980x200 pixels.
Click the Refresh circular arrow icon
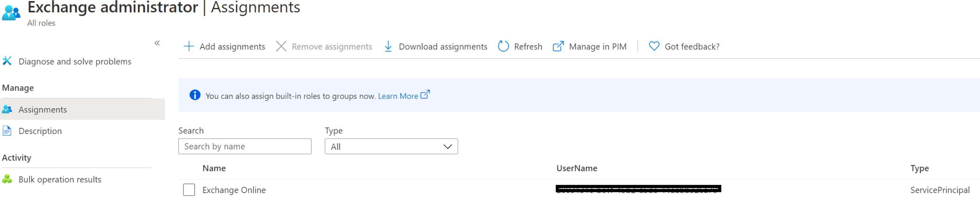click(503, 46)
